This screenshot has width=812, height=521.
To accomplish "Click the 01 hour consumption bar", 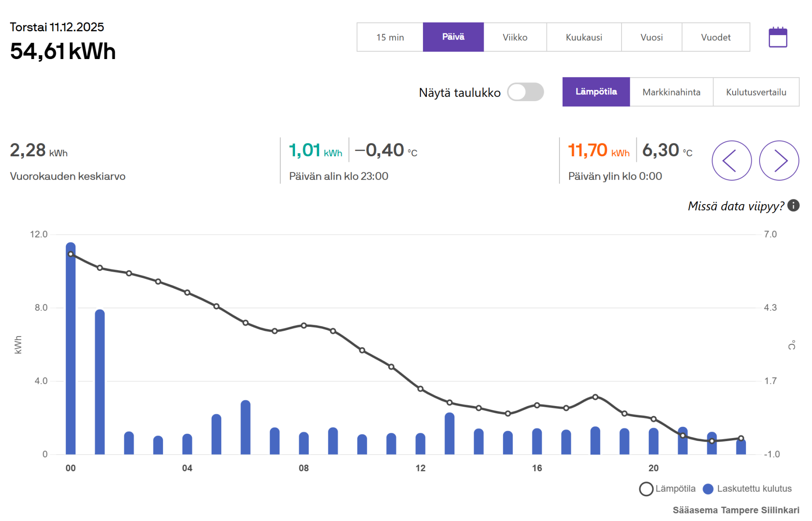I will (x=100, y=382).
